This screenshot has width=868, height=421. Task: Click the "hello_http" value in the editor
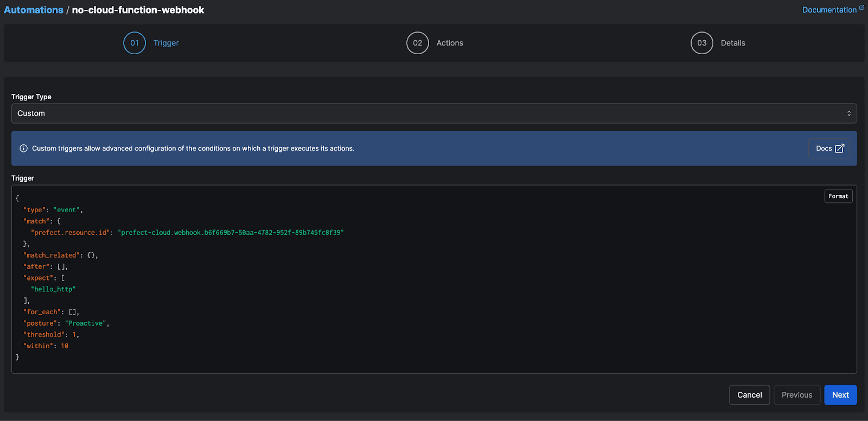click(x=53, y=289)
